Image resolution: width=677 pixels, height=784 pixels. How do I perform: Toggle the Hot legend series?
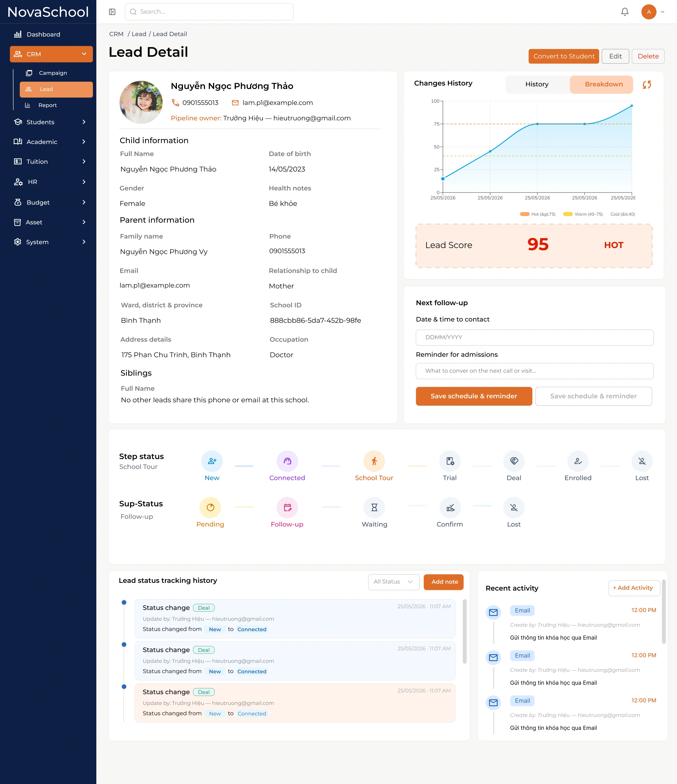(538, 214)
